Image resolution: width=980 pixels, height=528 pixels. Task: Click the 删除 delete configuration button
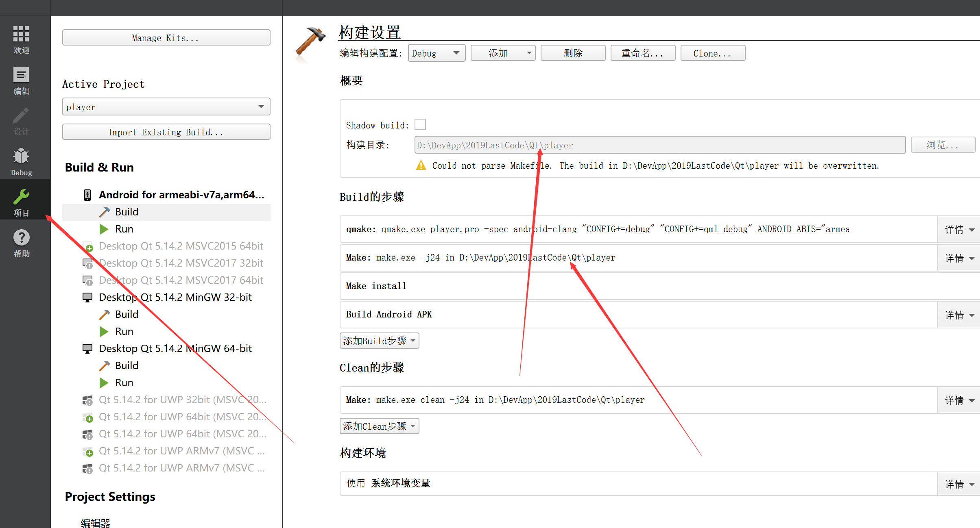[573, 53]
